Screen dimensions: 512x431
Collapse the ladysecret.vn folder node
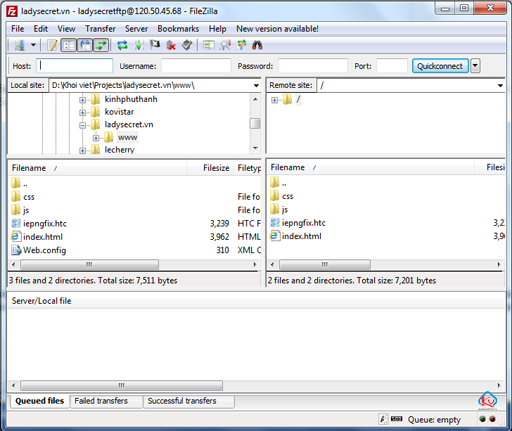(x=82, y=125)
